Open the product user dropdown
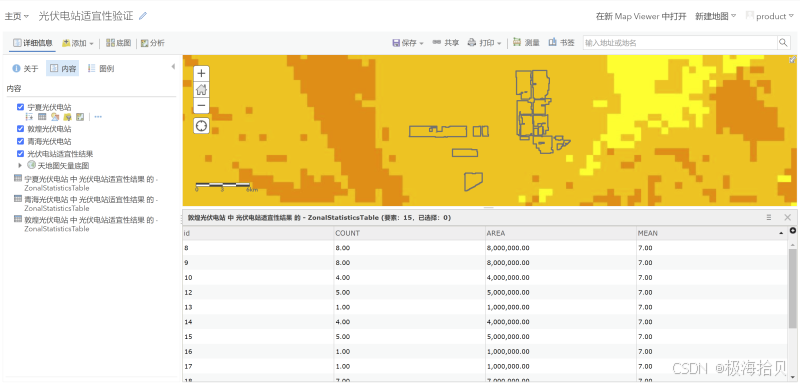The width and height of the screenshot is (800, 384). coord(769,16)
